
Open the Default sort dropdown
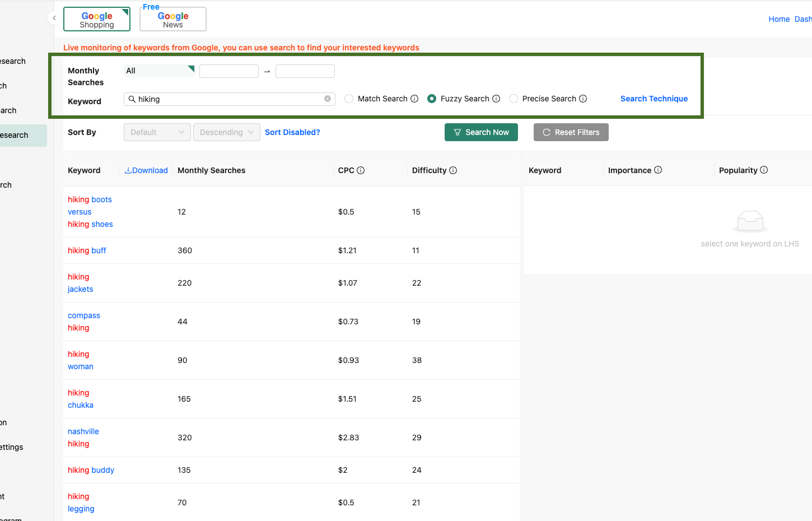point(157,132)
